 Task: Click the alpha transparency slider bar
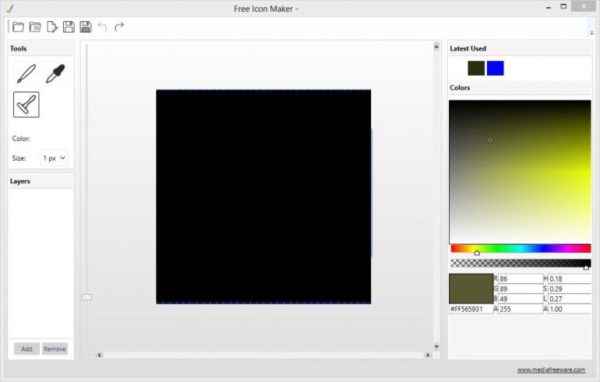tap(521, 263)
